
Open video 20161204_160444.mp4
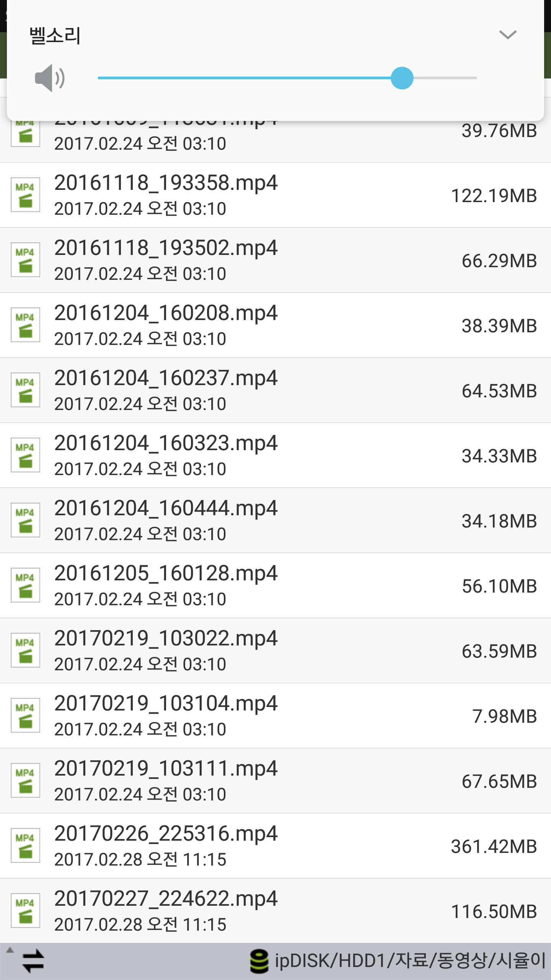coord(275,521)
